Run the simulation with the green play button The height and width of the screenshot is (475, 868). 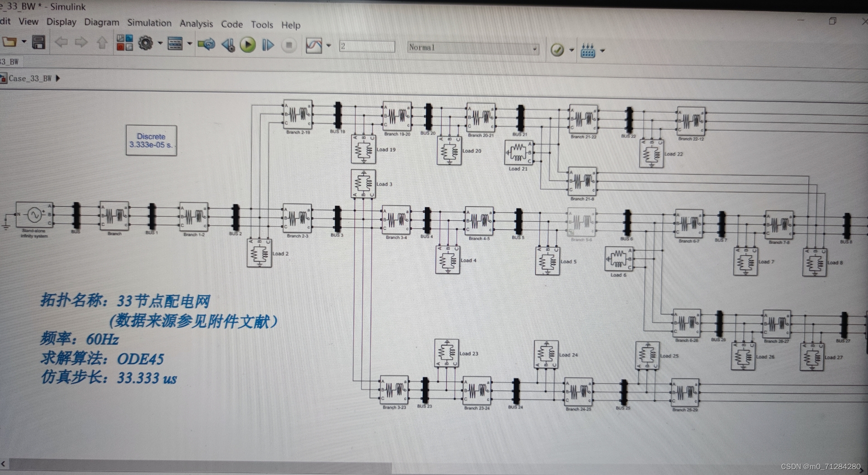247,45
